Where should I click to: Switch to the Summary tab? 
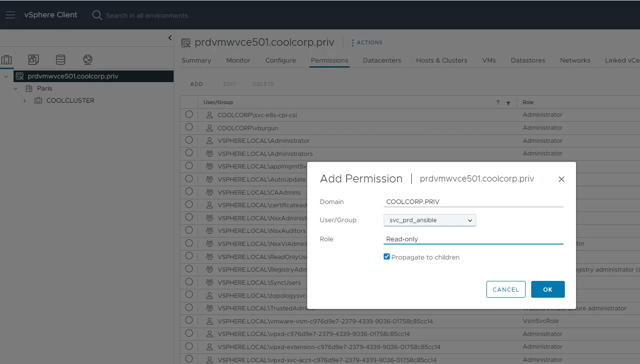tap(196, 60)
